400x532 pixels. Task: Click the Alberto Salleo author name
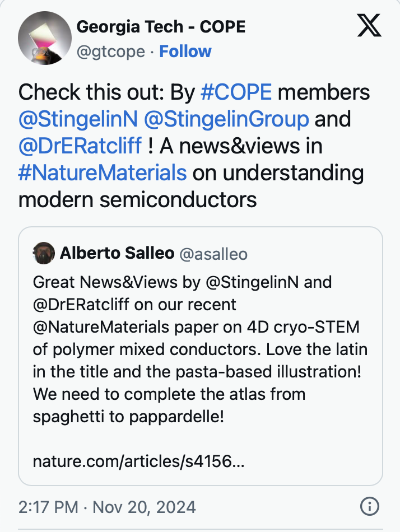(117, 253)
